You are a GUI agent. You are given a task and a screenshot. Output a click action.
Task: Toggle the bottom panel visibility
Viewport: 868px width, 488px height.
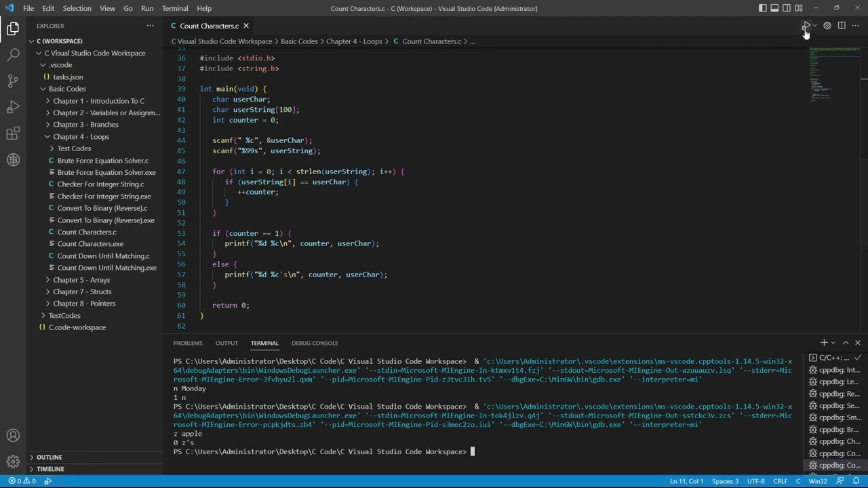[774, 8]
